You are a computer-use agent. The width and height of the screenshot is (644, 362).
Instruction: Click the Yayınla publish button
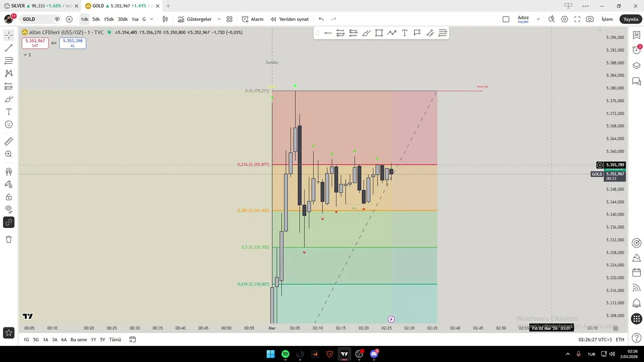630,19
